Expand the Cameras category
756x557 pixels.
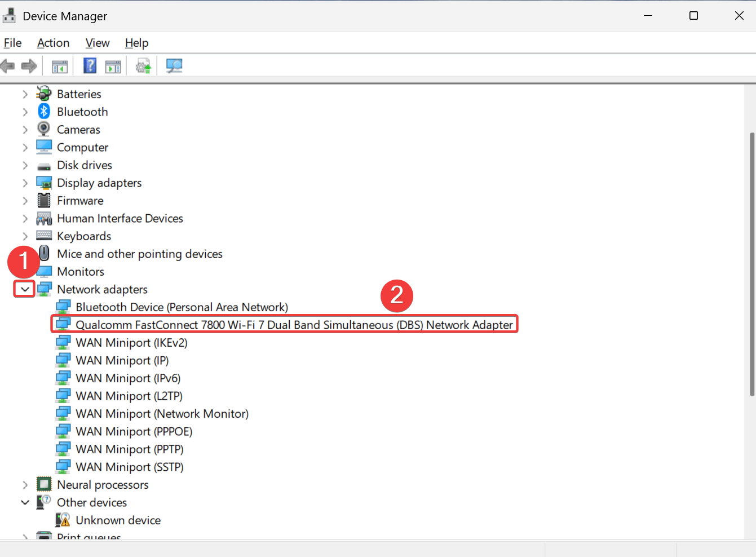tap(25, 130)
